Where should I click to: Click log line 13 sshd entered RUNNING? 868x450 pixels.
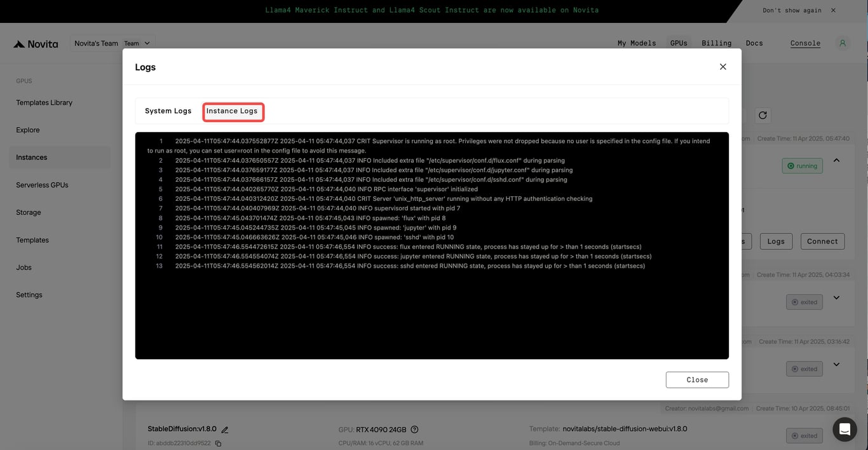[x=410, y=266]
